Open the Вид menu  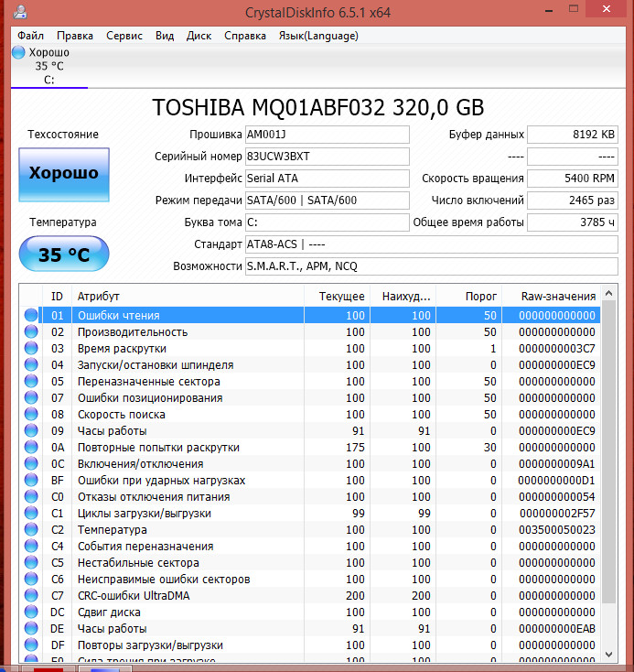[x=165, y=36]
